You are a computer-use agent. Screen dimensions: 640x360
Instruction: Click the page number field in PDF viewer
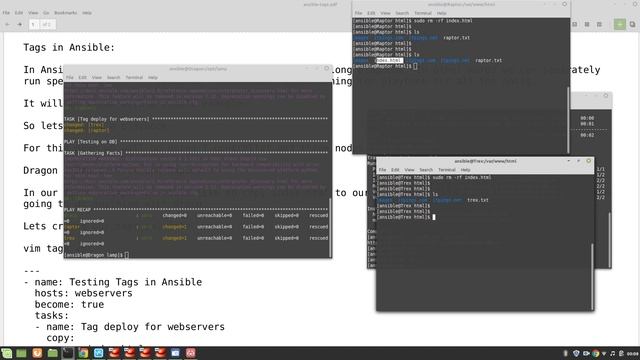(33, 24)
